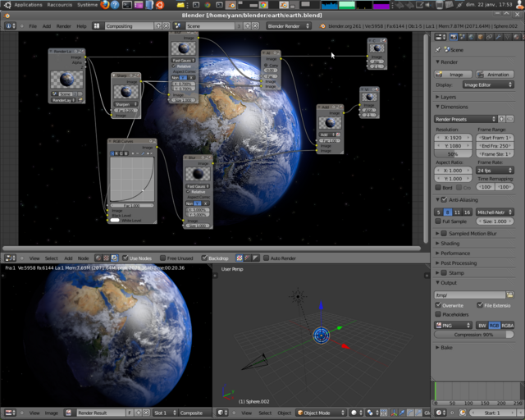
Task: Toggle the Backdrop checkbox
Action: pos(204,258)
